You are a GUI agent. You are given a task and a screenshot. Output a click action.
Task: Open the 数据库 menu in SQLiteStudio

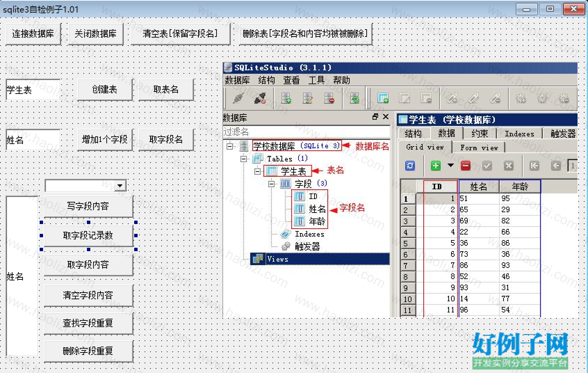[x=237, y=80]
